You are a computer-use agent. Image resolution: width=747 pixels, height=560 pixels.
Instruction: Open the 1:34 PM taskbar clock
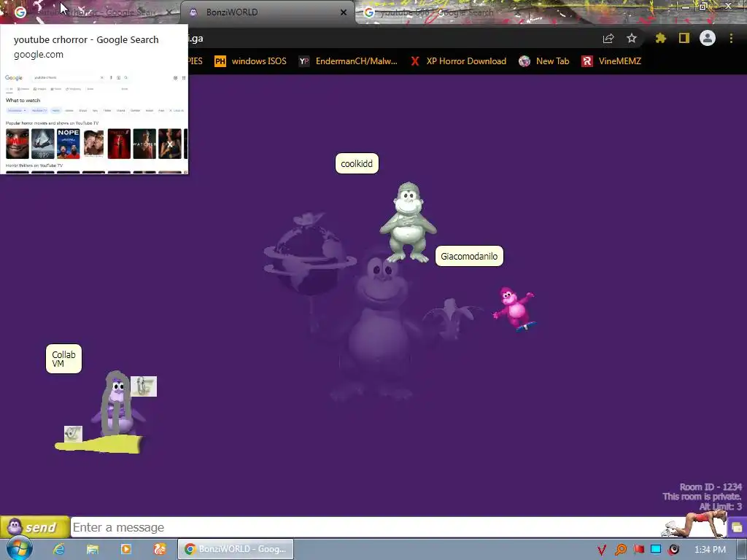pos(710,550)
